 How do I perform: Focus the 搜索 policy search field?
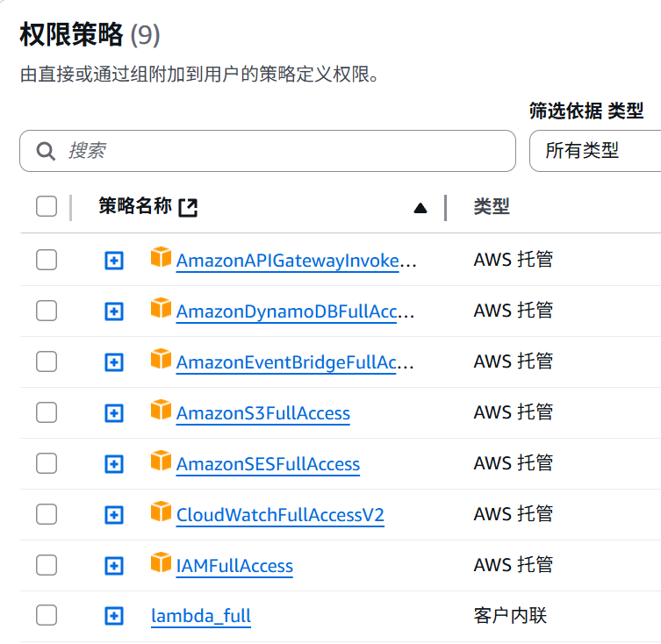(x=268, y=151)
